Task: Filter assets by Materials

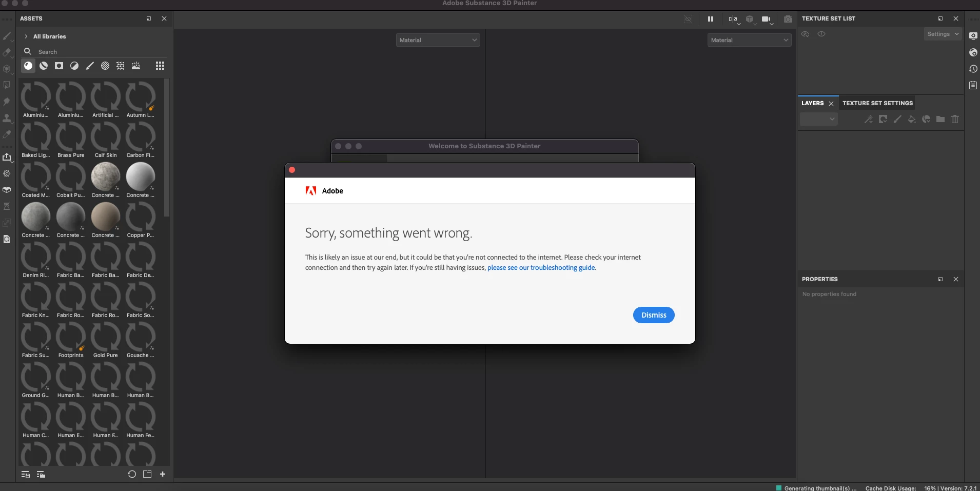Action: pyautogui.click(x=28, y=66)
